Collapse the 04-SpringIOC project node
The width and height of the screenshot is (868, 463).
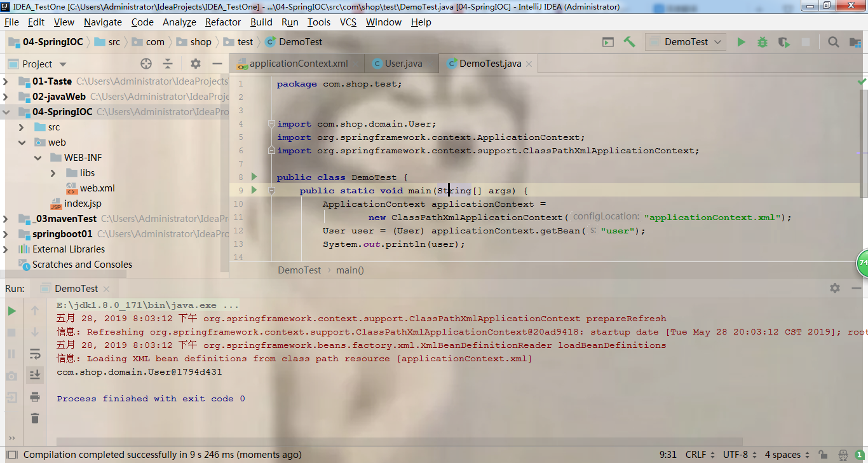pos(5,111)
